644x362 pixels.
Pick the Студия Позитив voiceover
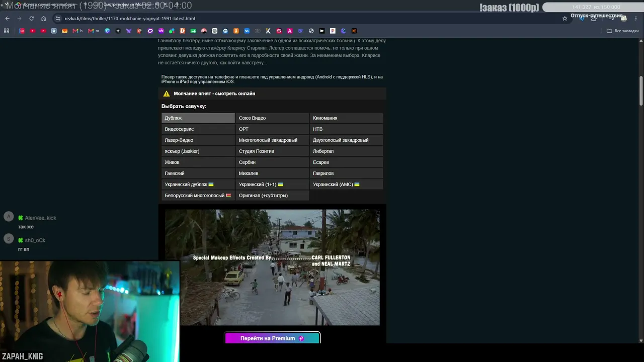[x=272, y=151]
